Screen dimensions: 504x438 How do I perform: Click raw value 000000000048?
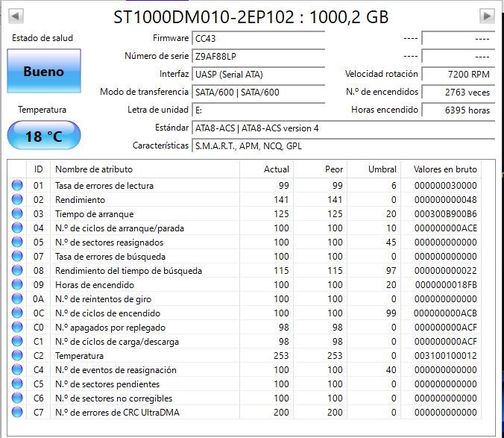[446, 200]
